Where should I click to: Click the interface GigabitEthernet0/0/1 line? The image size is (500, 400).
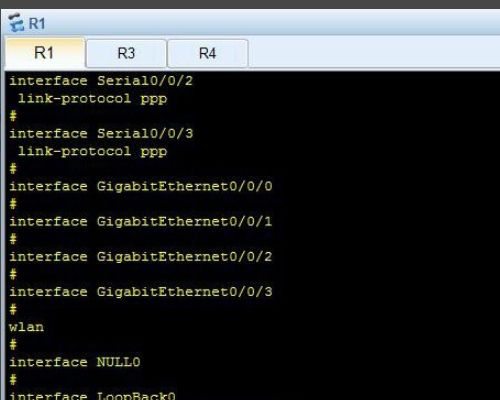pos(141,221)
